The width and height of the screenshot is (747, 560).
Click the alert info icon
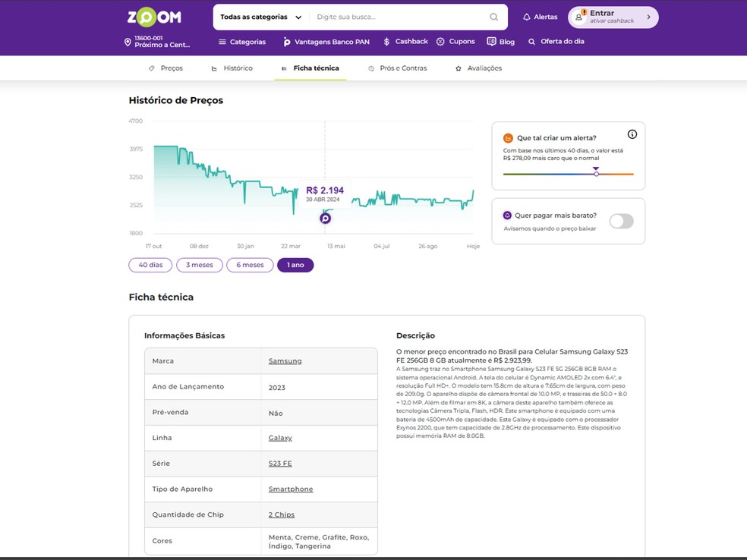click(632, 134)
